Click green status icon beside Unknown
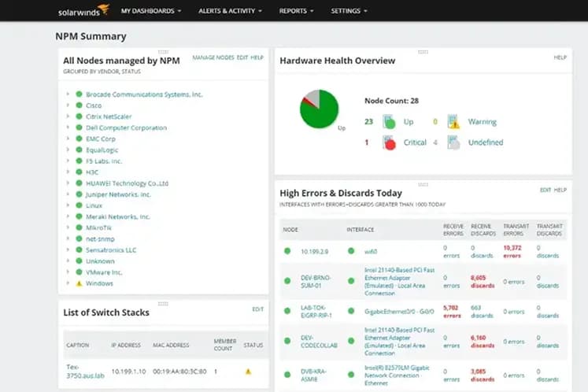Image resolution: width=588 pixels, height=392 pixels. tap(79, 261)
